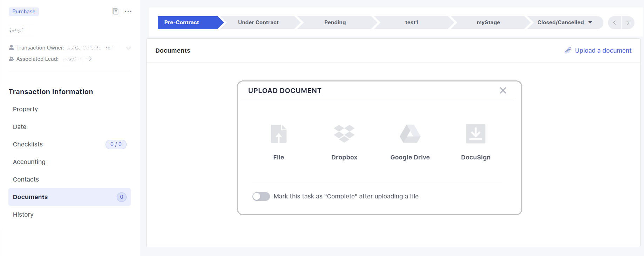Open the notes icon beside Purchase
Screen dimensions: 644x256
pos(115,11)
